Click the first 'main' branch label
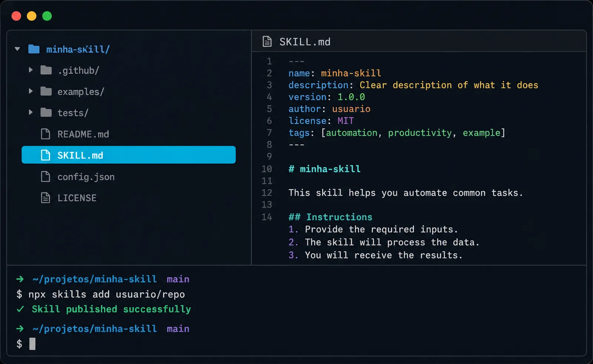The height and width of the screenshot is (364, 593). pyautogui.click(x=178, y=279)
